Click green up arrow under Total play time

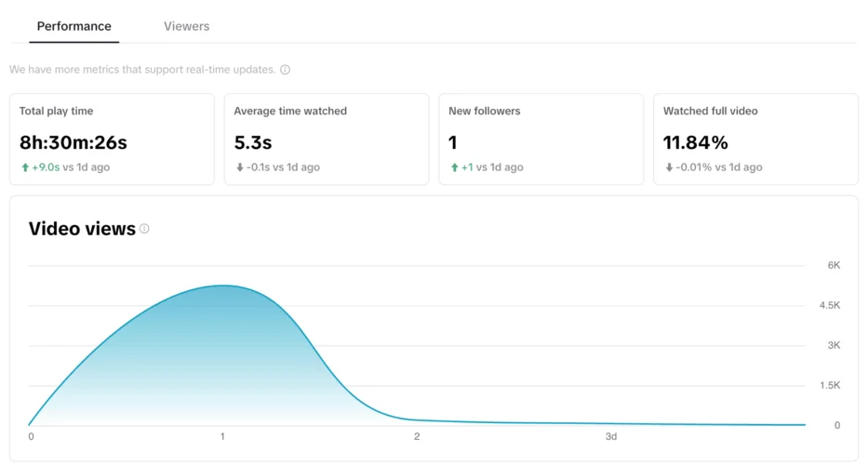tap(24, 167)
